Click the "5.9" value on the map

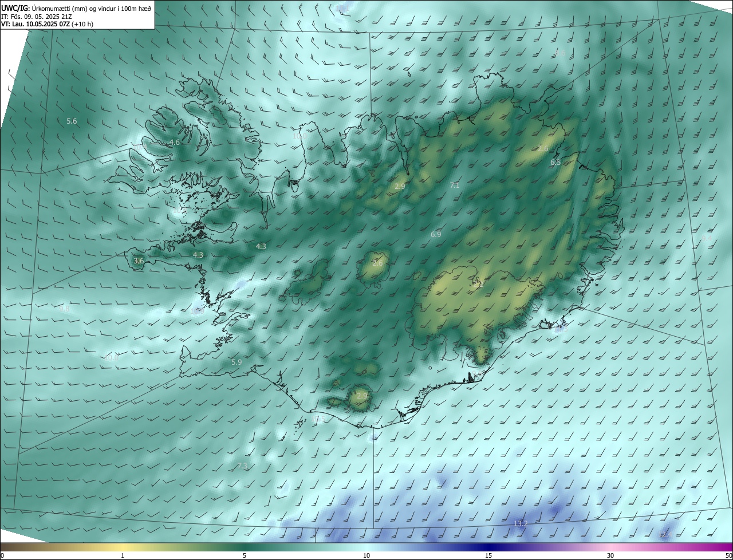click(x=237, y=362)
